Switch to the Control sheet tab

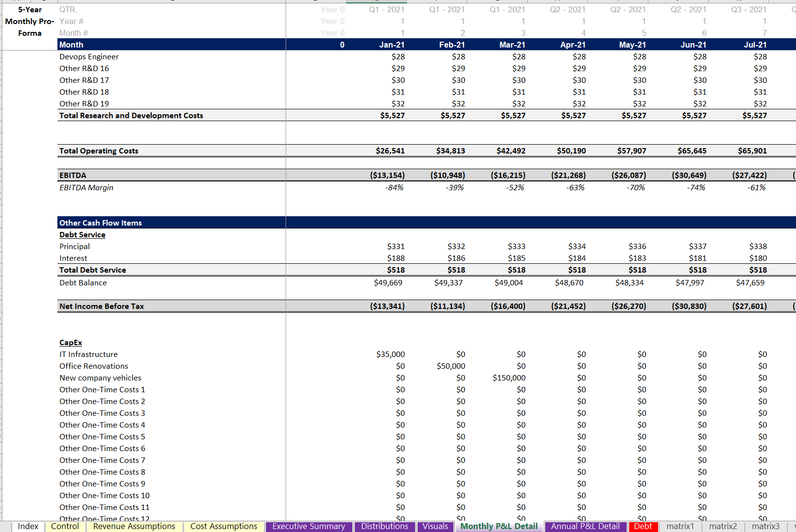tap(65, 526)
